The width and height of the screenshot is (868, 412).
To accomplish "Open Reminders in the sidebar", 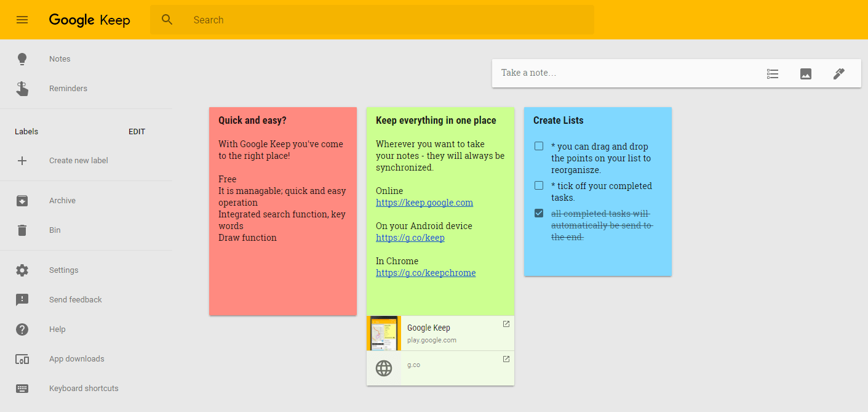I will (86, 89).
